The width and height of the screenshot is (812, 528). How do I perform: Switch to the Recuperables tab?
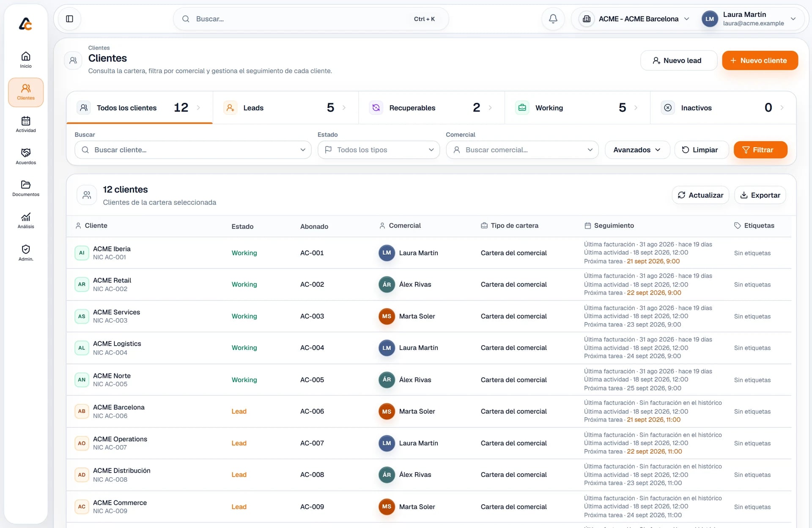pos(431,108)
